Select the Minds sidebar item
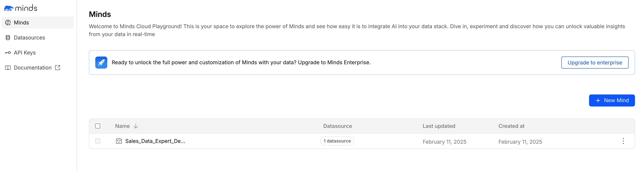Viewport: 644px width, 172px height. point(38,23)
